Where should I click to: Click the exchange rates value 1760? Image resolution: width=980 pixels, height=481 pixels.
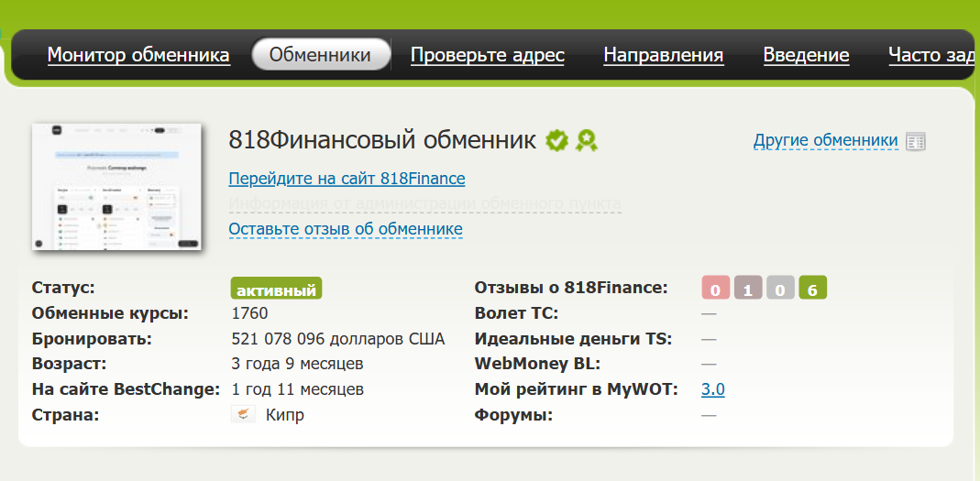(249, 313)
